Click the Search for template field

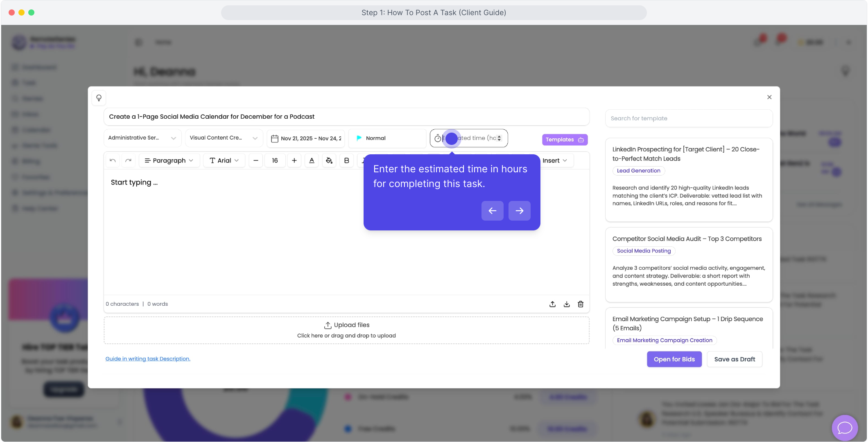point(689,118)
